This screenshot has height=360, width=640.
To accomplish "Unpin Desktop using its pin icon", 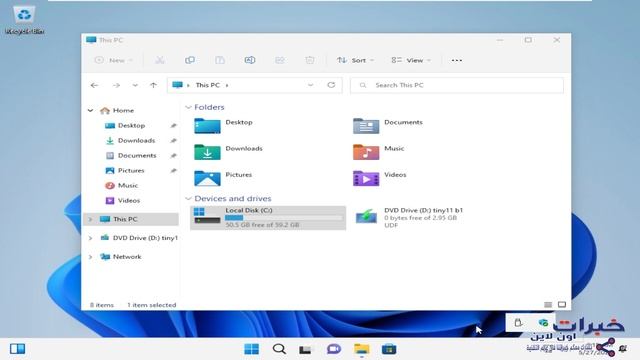I will 173,125.
